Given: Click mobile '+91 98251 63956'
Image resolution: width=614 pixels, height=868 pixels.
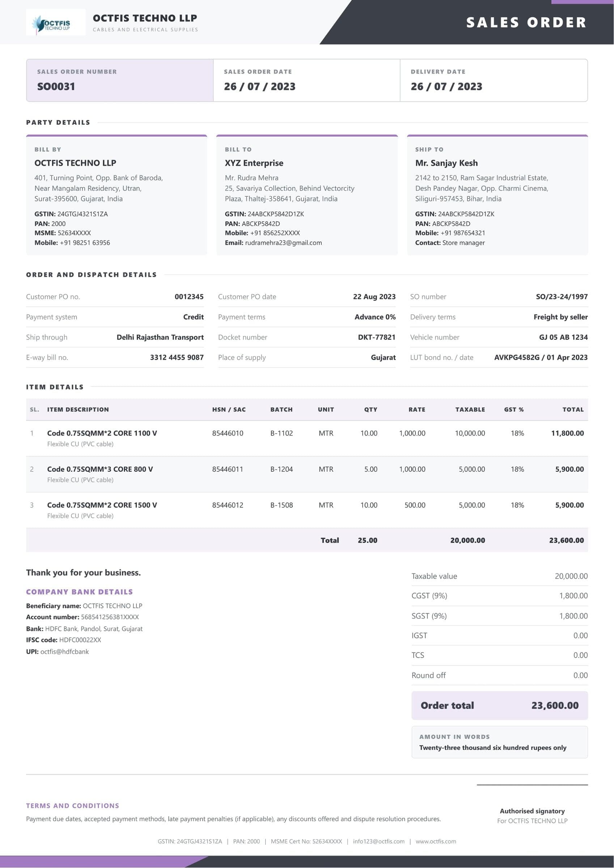Looking at the screenshot, I should [x=85, y=243].
